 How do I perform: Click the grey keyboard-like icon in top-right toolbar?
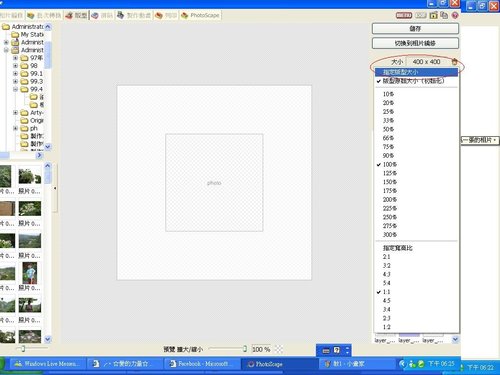point(421,15)
